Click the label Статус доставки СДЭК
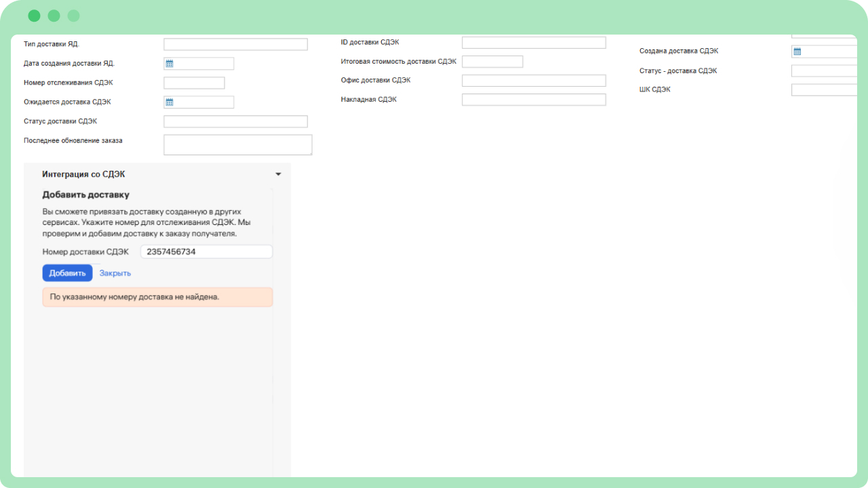The width and height of the screenshot is (868, 488). pos(60,121)
